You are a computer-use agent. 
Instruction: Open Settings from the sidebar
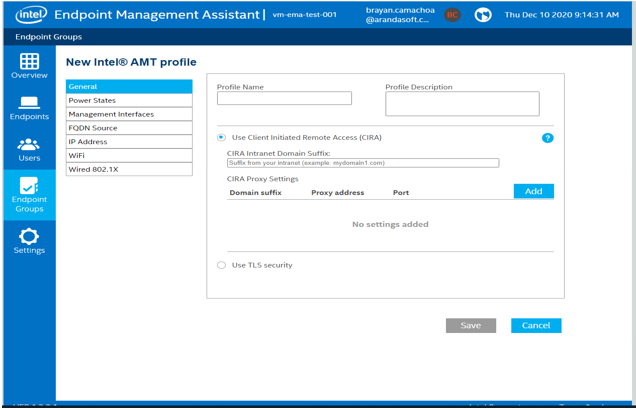point(29,241)
